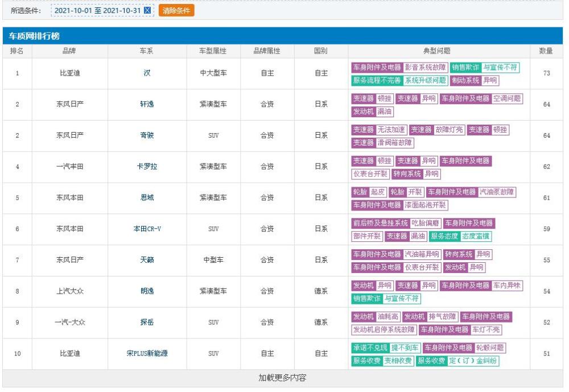Select 仪表台开裂 tag in the 卡罗拉 row
The image size is (569, 392).
pos(370,174)
